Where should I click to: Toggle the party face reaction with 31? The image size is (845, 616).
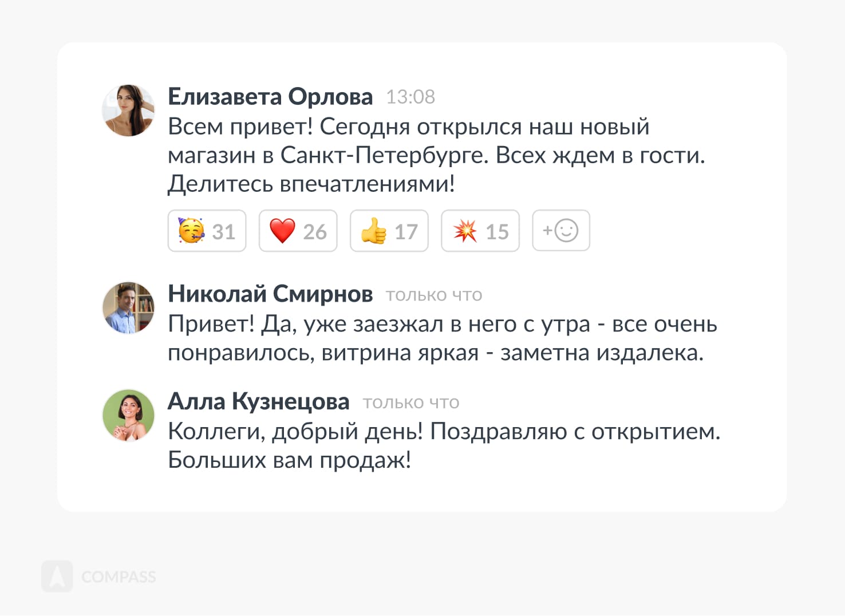207,231
